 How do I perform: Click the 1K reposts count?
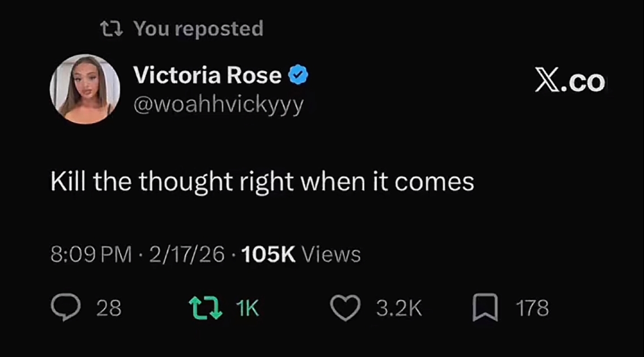tap(247, 308)
